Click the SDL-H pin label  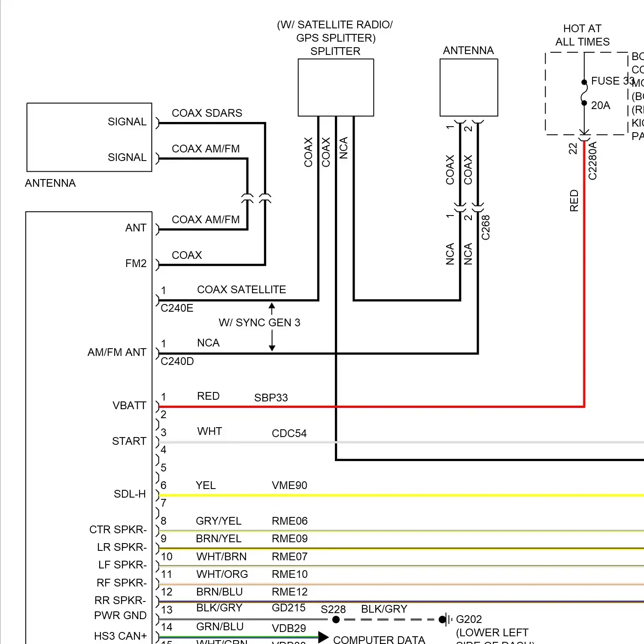tap(130, 494)
